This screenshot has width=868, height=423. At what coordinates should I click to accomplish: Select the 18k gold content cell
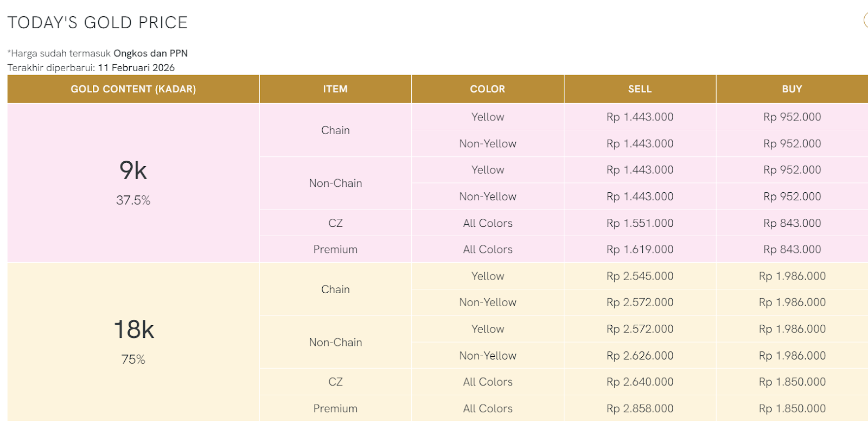point(133,330)
